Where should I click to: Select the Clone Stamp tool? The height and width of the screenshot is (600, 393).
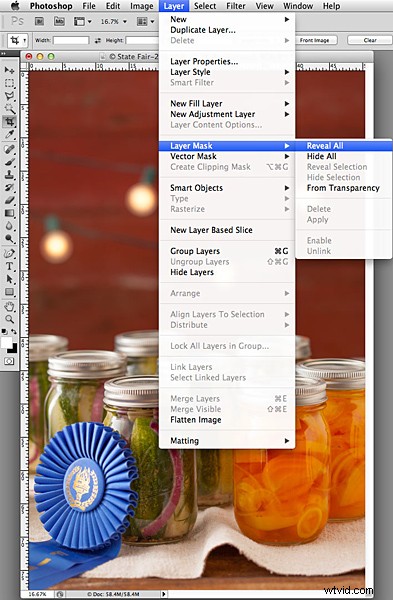click(x=9, y=175)
